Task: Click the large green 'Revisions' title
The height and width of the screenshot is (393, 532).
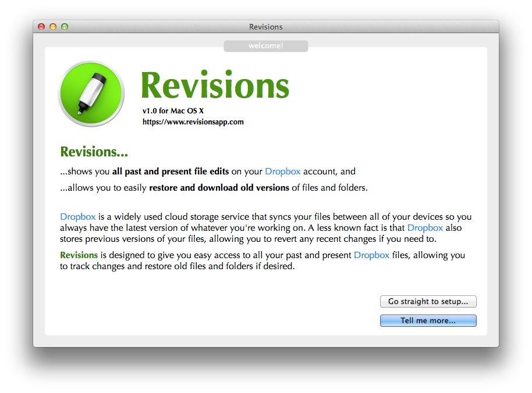Action: [215, 85]
